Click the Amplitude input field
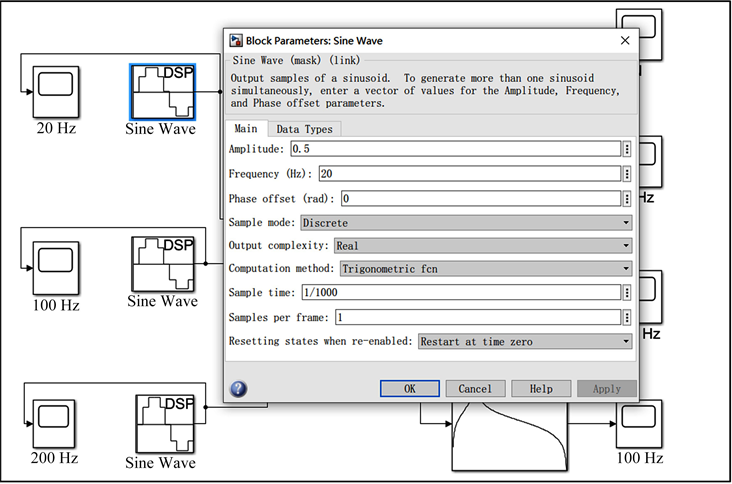This screenshot has height=484, width=732. tap(454, 149)
